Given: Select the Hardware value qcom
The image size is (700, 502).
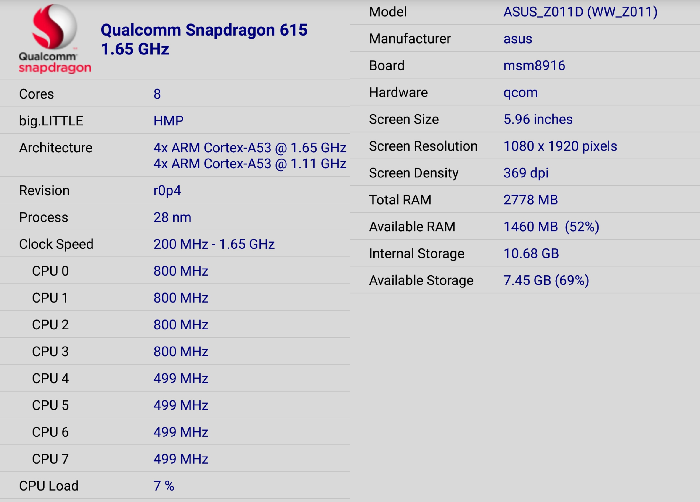Looking at the screenshot, I should tap(521, 92).
